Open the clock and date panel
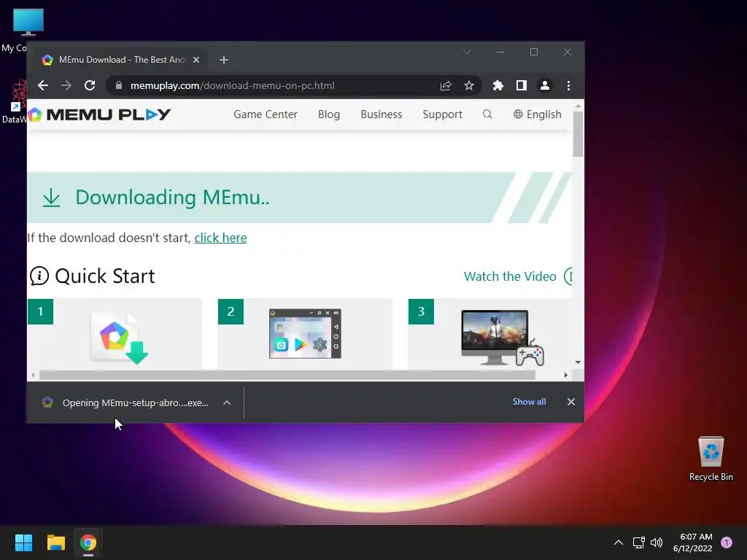747x560 pixels. [x=693, y=542]
